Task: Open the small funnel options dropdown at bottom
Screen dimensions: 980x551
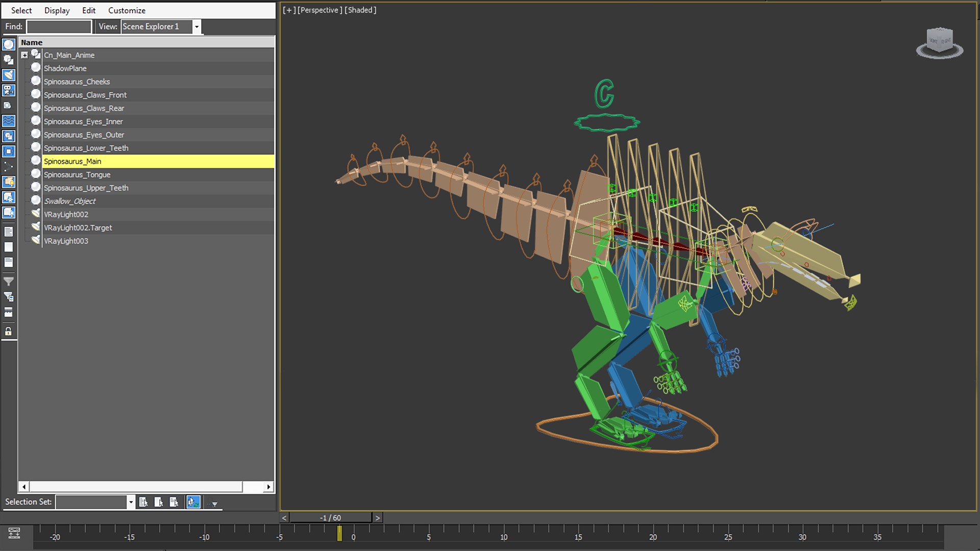Action: 214,504
